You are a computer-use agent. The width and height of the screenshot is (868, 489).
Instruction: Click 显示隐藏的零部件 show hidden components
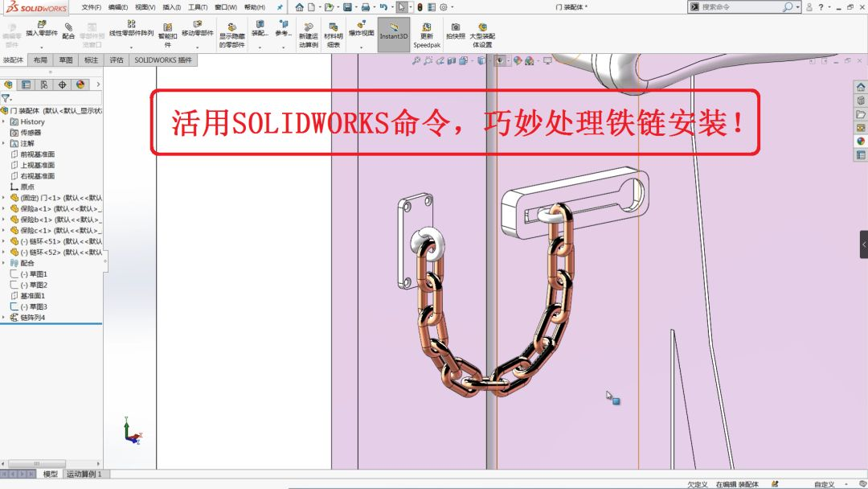pyautogui.click(x=232, y=35)
